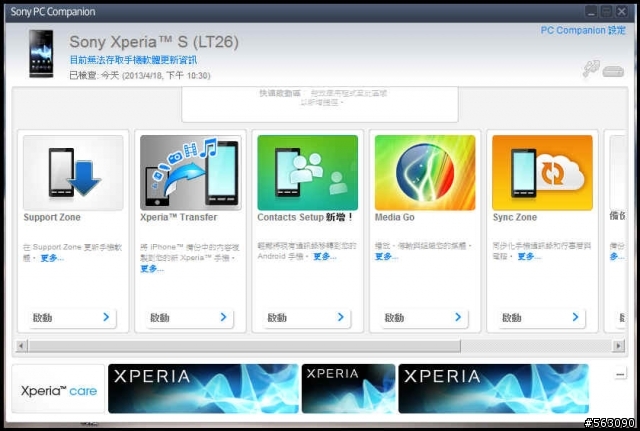Viewport: 640px width, 431px height.
Task: Open the rightmost Xperia banner
Action: [493, 389]
